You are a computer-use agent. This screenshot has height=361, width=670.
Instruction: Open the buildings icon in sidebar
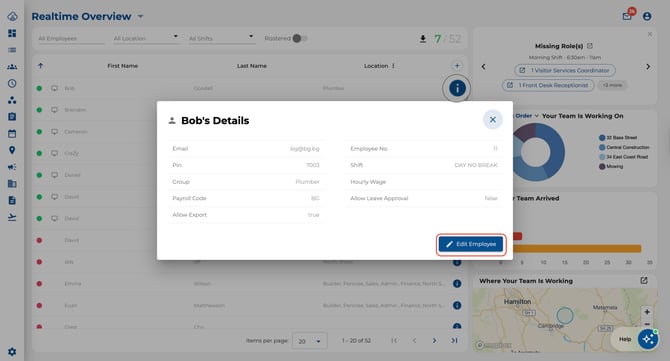12,184
